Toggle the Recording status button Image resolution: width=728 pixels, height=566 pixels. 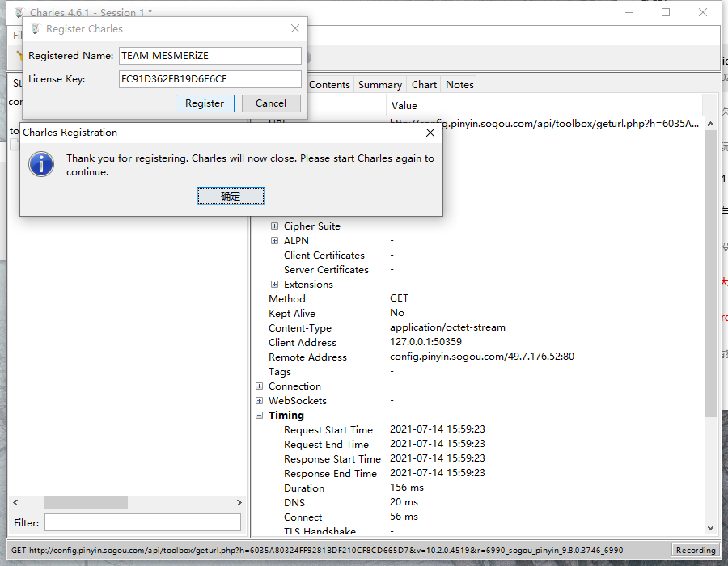(696, 550)
